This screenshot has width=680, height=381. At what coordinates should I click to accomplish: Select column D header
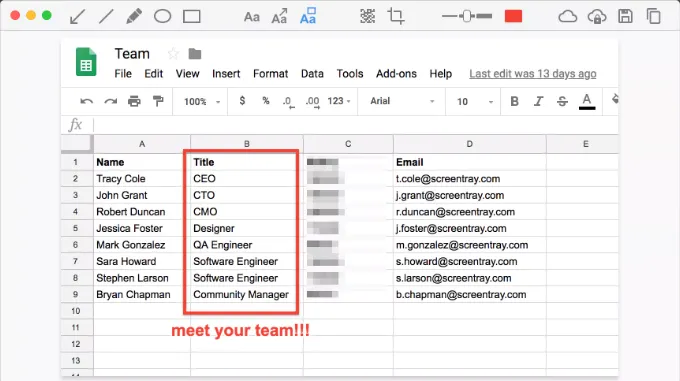tap(470, 144)
